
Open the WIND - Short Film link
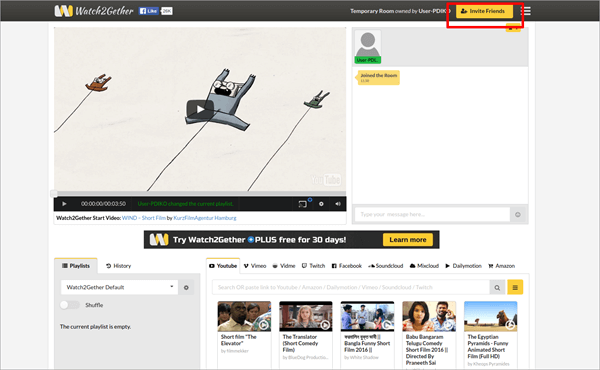click(x=144, y=218)
